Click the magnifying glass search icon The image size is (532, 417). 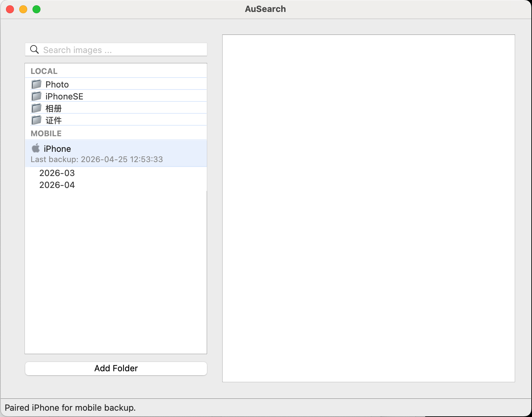[x=34, y=49]
